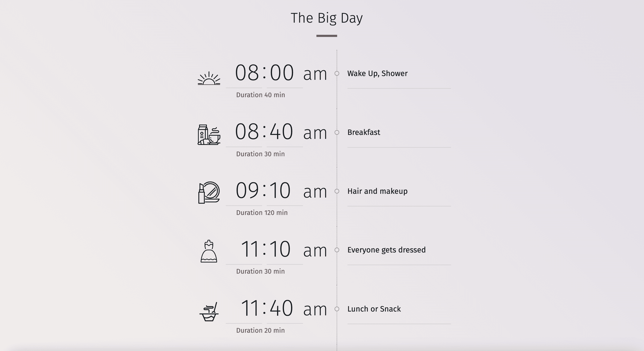644x351 pixels.
Task: Click the timeline dot next to Lunch or Snack
Action: (337, 309)
